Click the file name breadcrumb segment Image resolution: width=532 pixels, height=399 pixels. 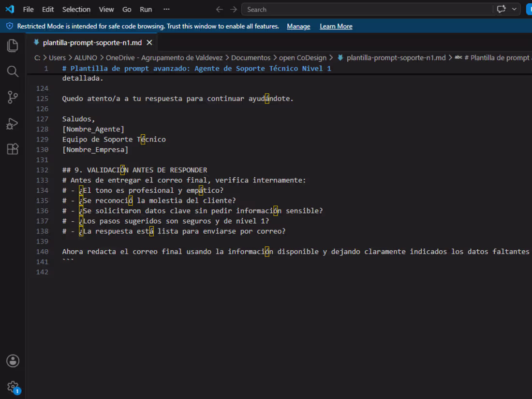pyautogui.click(x=396, y=57)
